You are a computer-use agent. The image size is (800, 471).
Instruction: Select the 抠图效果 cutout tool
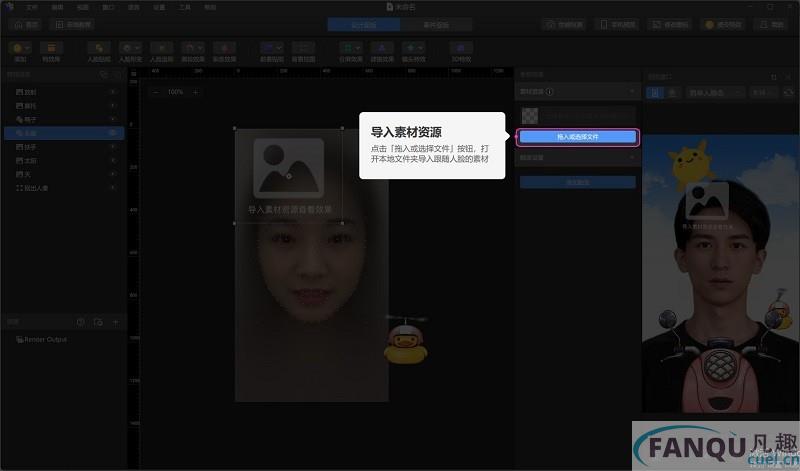pyautogui.click(x=382, y=52)
